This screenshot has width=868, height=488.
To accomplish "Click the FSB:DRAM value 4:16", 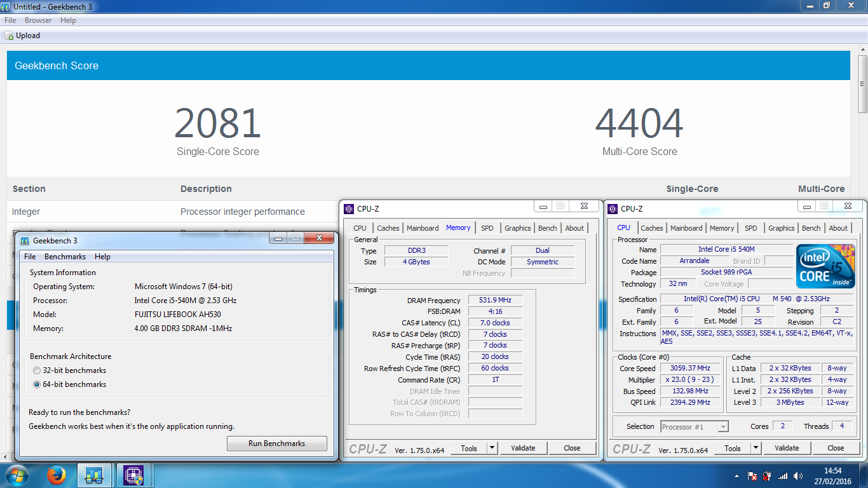I will click(495, 311).
